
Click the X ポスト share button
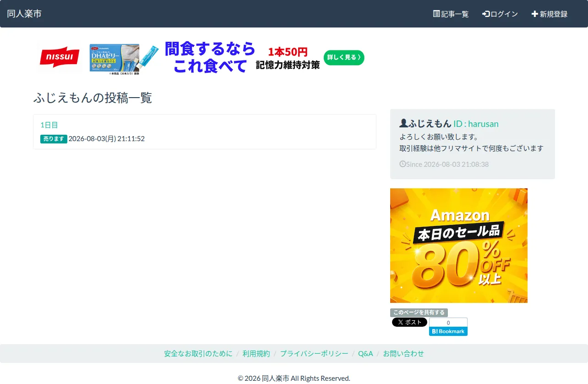click(409, 322)
